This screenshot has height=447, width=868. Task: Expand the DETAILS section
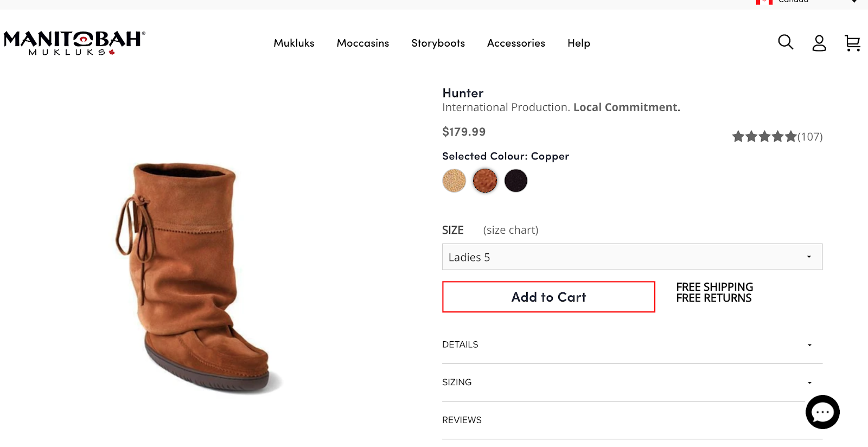632,344
